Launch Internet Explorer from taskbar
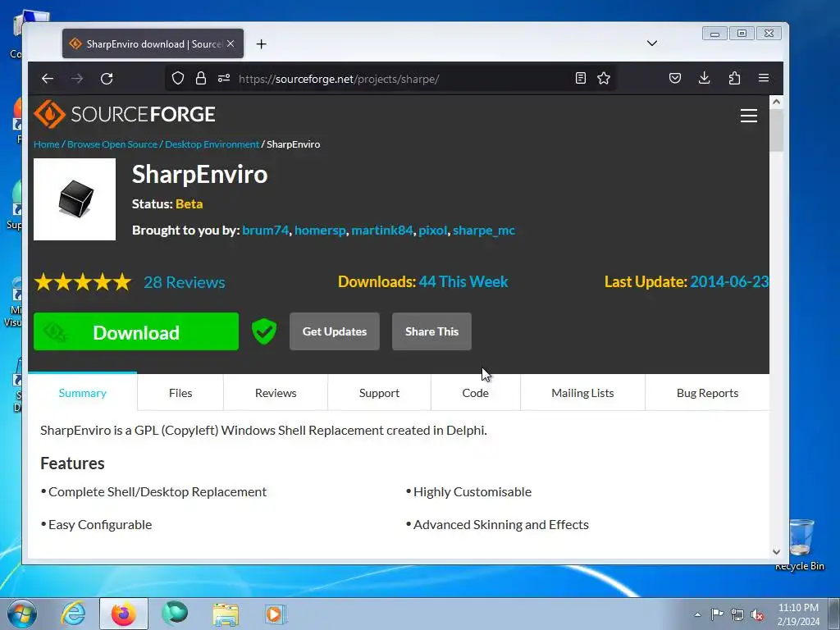The image size is (840, 630). [x=73, y=614]
